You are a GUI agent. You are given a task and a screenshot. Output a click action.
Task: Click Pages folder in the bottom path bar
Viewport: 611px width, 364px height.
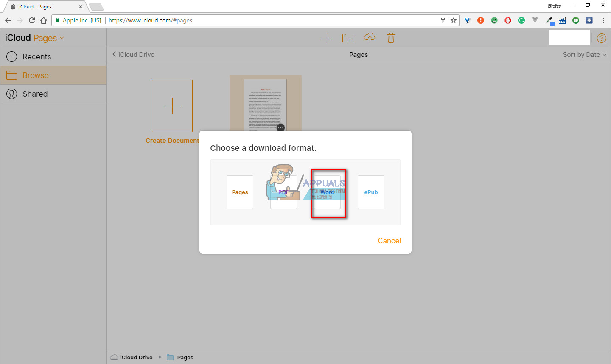pos(180,357)
